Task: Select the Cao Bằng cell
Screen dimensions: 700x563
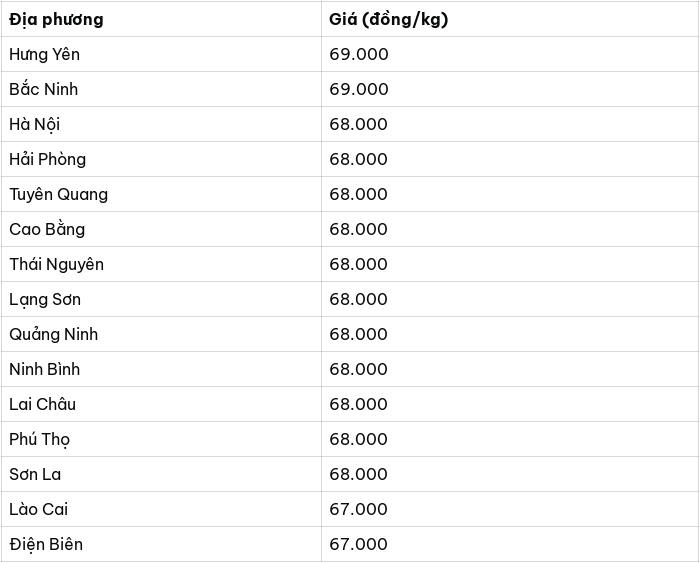Action: (161, 229)
